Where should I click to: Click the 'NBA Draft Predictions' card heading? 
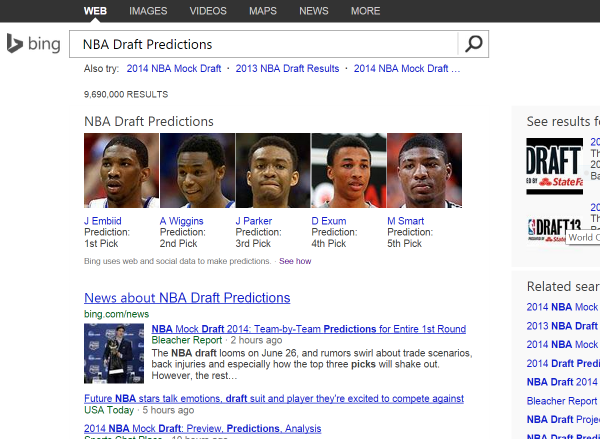click(x=149, y=121)
